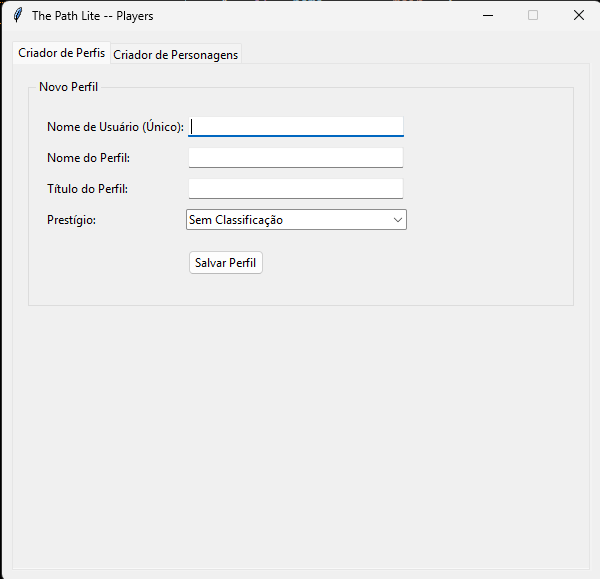The height and width of the screenshot is (579, 600).
Task: Click the maximize window button
Action: pyautogui.click(x=533, y=15)
